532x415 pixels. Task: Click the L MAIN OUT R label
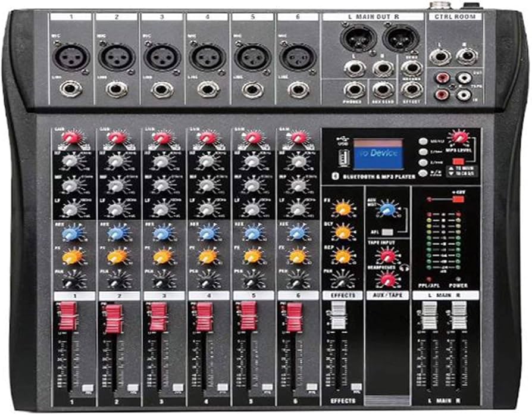click(373, 16)
